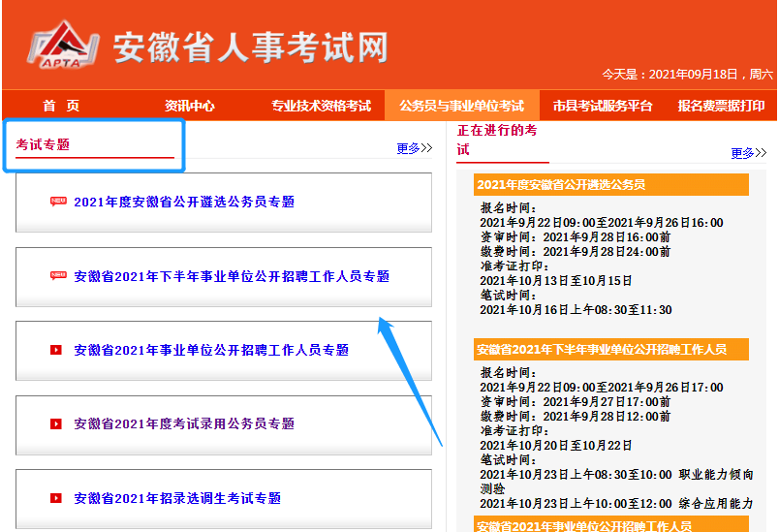Click partially visible orange header 安徽省2021年事业单位公开招聘工作人员
Image resolution: width=779 pixels, height=532 pixels.
coord(611,524)
